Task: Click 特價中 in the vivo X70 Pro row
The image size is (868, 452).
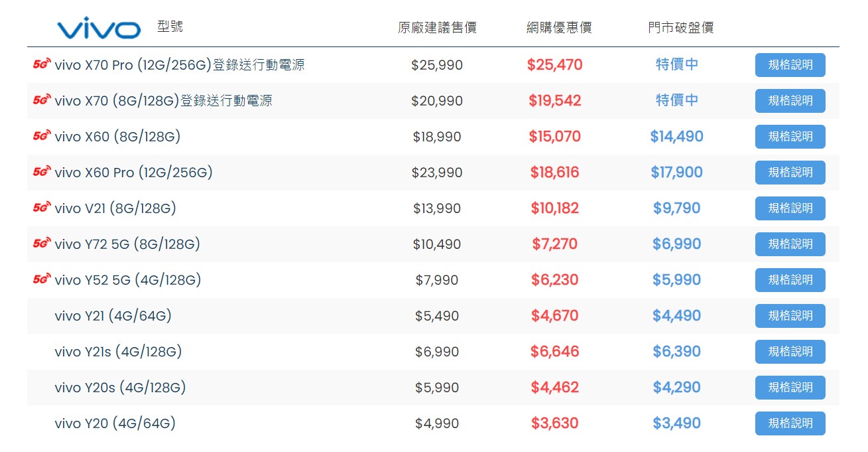Action: click(x=677, y=64)
